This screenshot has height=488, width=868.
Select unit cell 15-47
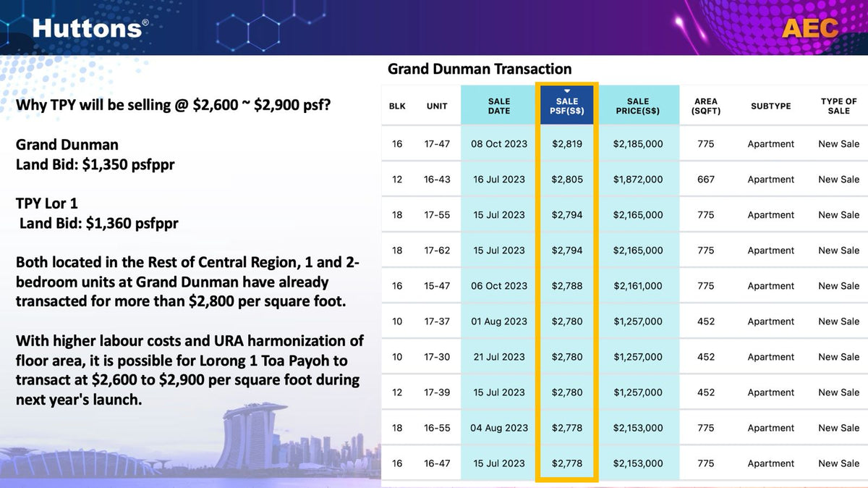click(437, 286)
